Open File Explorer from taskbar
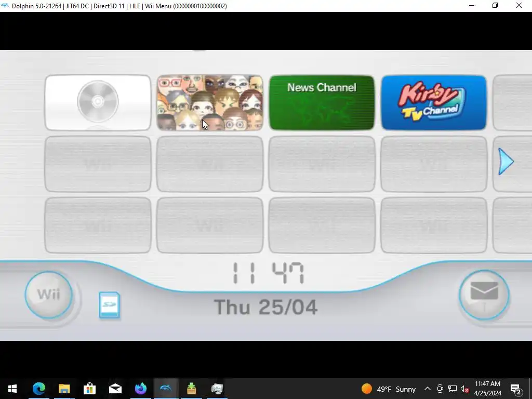The image size is (532, 399). tap(64, 389)
